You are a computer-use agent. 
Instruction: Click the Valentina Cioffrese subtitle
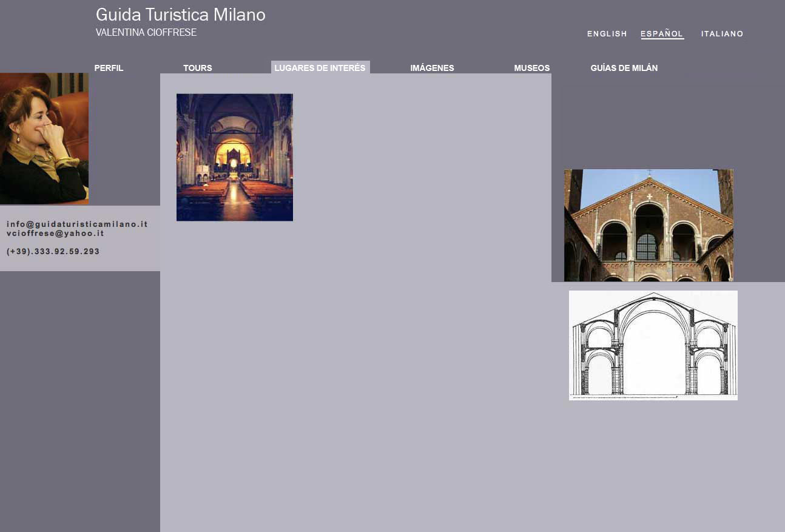pyautogui.click(x=146, y=33)
